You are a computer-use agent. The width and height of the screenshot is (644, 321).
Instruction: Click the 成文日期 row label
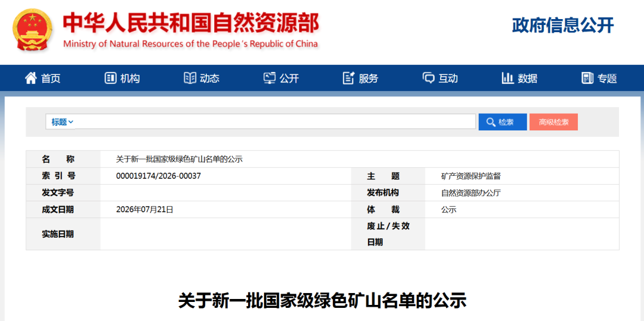pyautogui.click(x=58, y=210)
